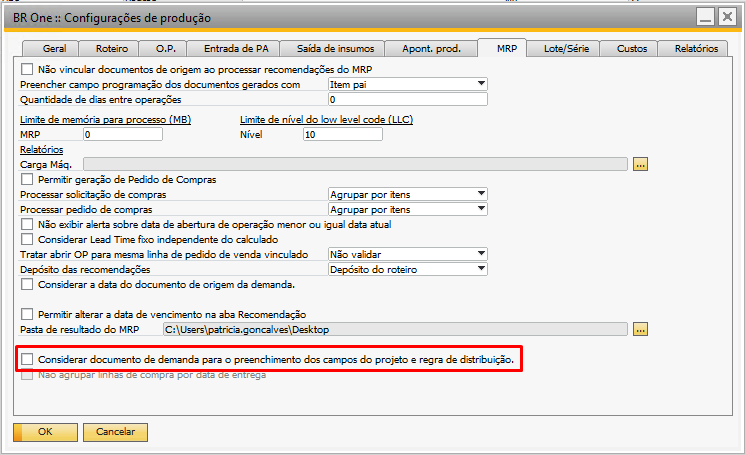The width and height of the screenshot is (746, 455).
Task: Go to the Relatórios tab
Action: click(695, 48)
